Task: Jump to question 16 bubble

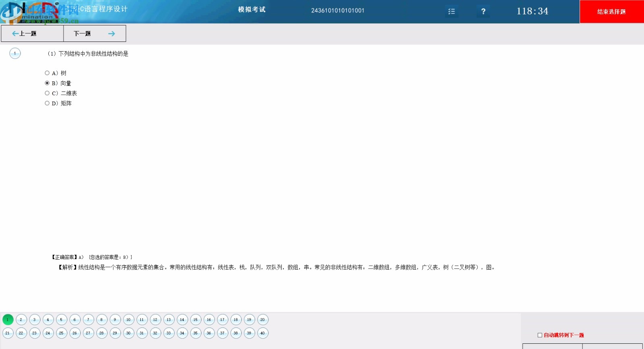Action: pyautogui.click(x=209, y=320)
